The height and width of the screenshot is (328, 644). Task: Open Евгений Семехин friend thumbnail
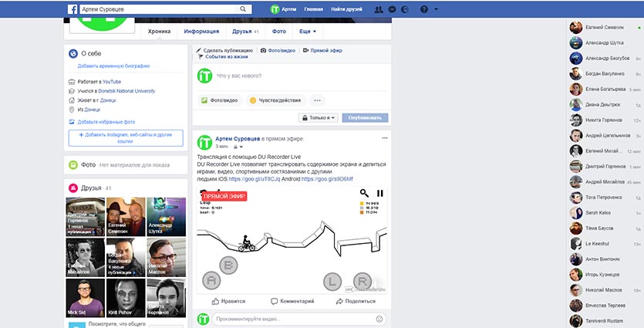[x=126, y=217]
